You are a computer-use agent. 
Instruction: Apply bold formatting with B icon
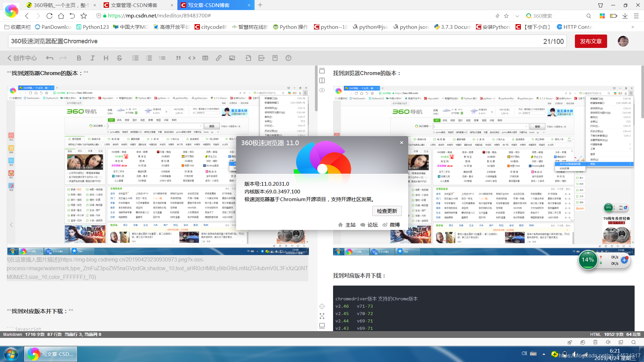click(79, 58)
